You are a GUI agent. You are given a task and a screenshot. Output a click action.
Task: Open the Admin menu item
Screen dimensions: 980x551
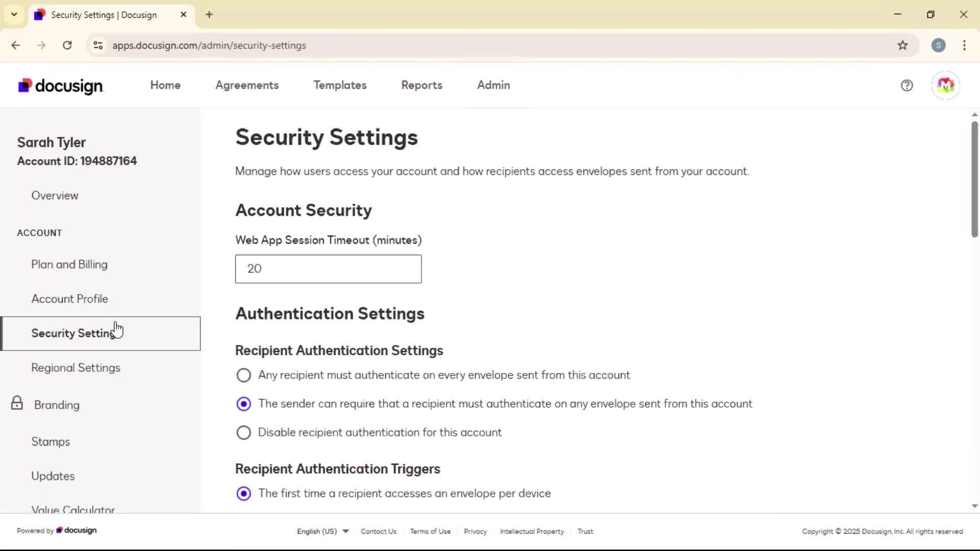point(494,85)
